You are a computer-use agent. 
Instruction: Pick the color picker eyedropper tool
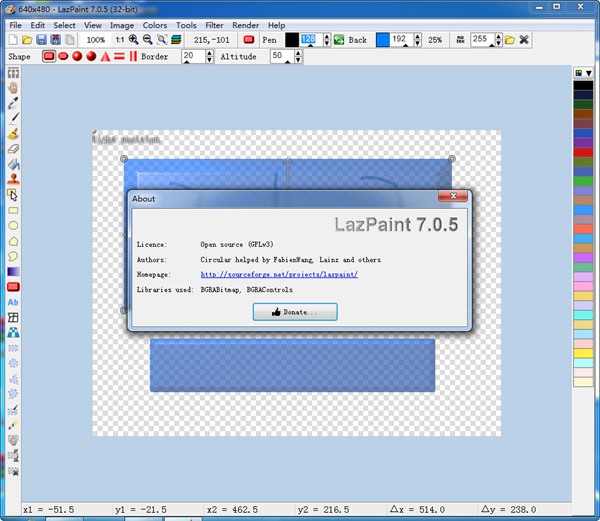tap(14, 102)
